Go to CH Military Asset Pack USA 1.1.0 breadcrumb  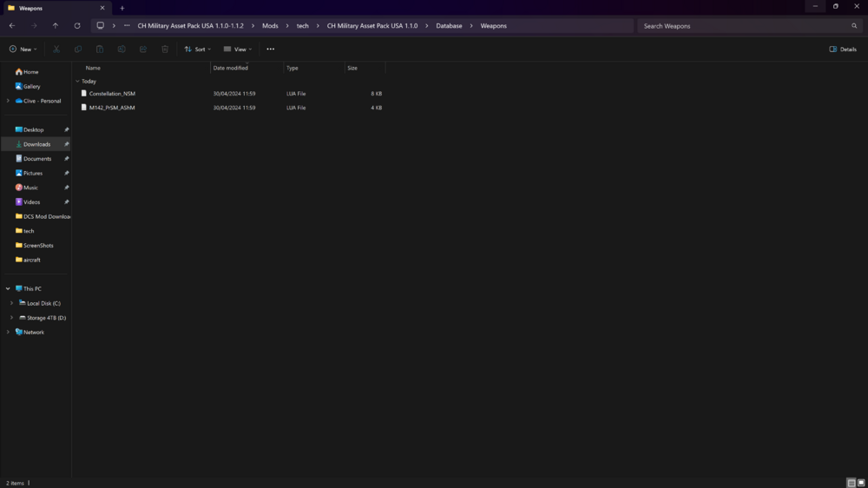tap(372, 25)
